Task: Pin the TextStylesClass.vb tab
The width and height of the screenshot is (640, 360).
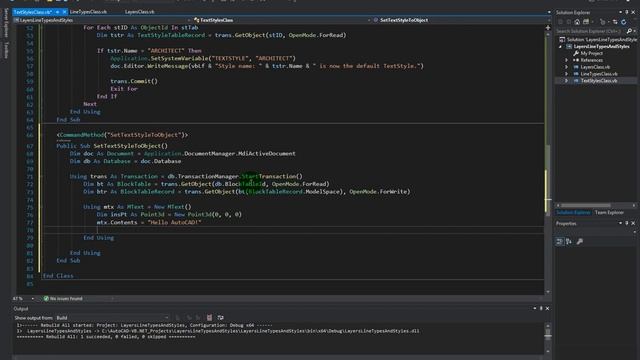Action: 58,12
